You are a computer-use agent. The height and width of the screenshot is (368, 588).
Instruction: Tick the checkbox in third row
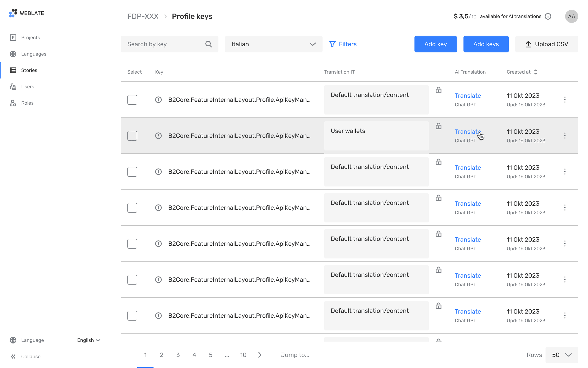132,172
